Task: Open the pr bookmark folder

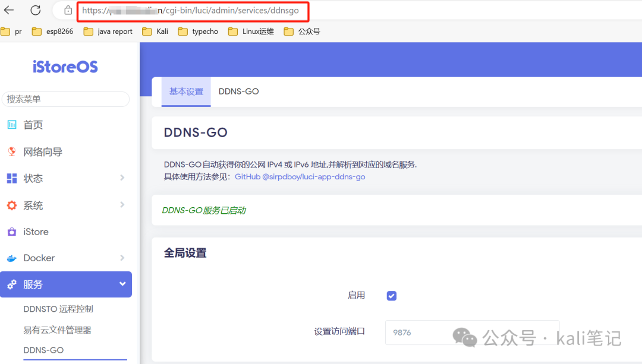Action: [11, 31]
